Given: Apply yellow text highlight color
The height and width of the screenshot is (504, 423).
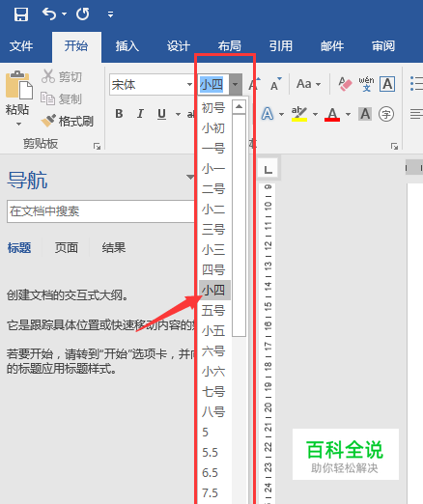Looking at the screenshot, I should (x=299, y=114).
